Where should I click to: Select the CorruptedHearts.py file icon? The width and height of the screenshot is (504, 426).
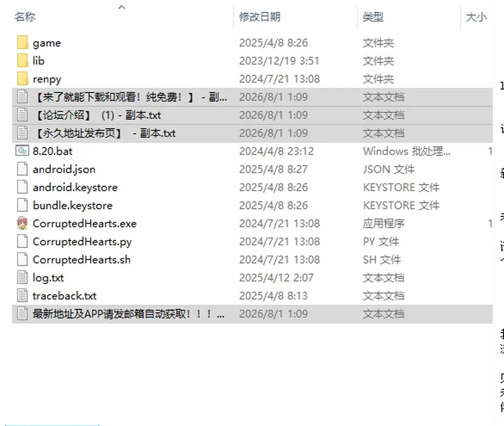coord(22,241)
